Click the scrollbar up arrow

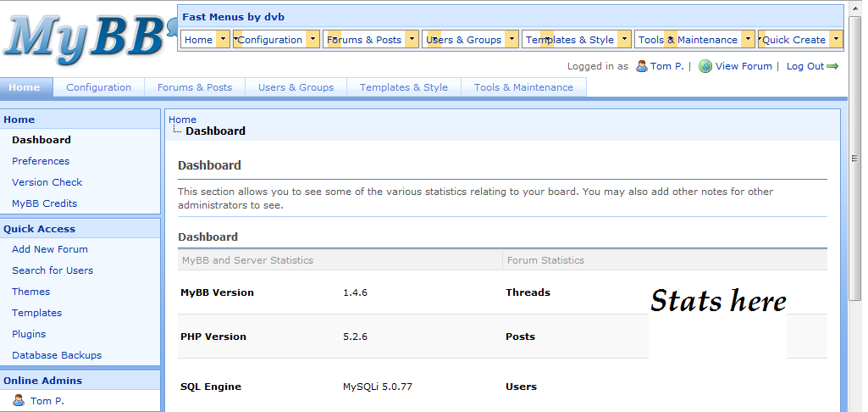tap(854, 7)
